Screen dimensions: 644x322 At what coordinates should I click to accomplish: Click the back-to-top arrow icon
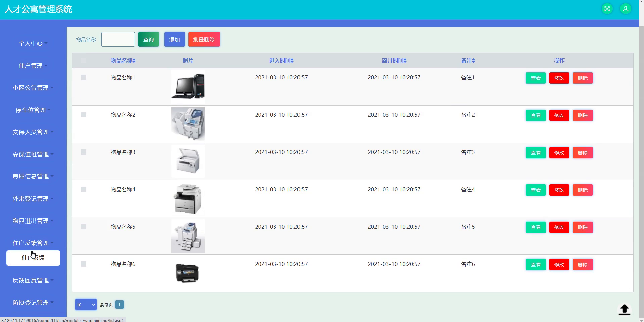625,310
